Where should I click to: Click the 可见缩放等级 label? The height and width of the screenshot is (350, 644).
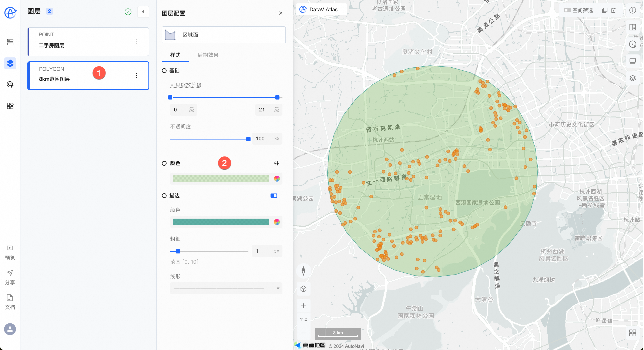pyautogui.click(x=186, y=85)
